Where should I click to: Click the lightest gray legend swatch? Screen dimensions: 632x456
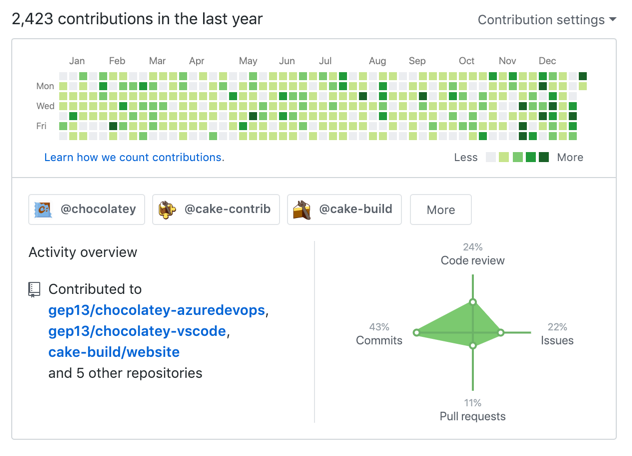click(491, 157)
